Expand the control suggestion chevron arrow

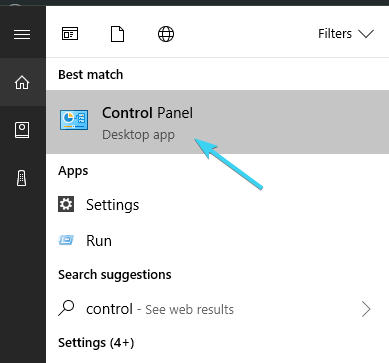tap(366, 309)
